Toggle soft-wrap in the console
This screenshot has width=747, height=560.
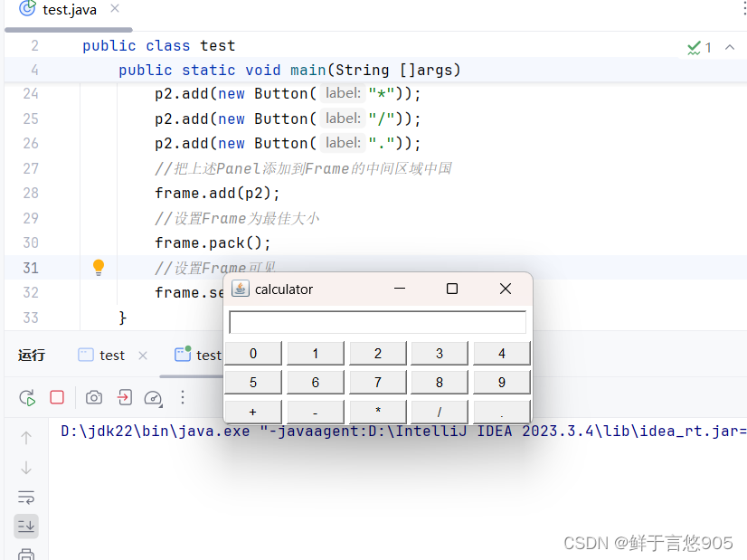26,497
